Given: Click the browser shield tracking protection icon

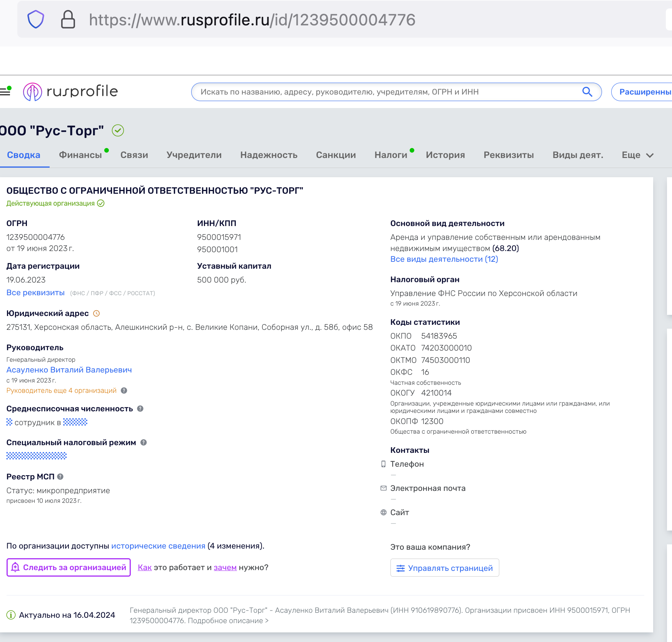Looking at the screenshot, I should (36, 20).
